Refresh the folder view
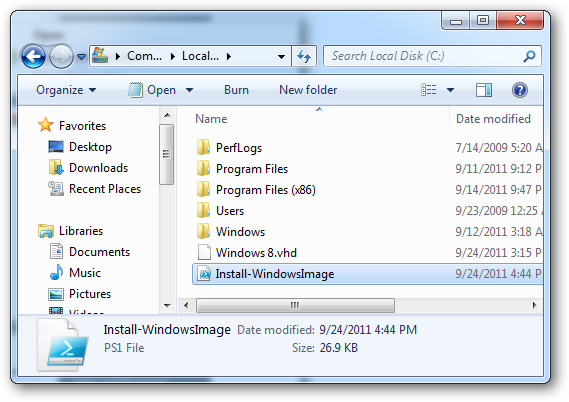569x402 pixels. pos(304,56)
